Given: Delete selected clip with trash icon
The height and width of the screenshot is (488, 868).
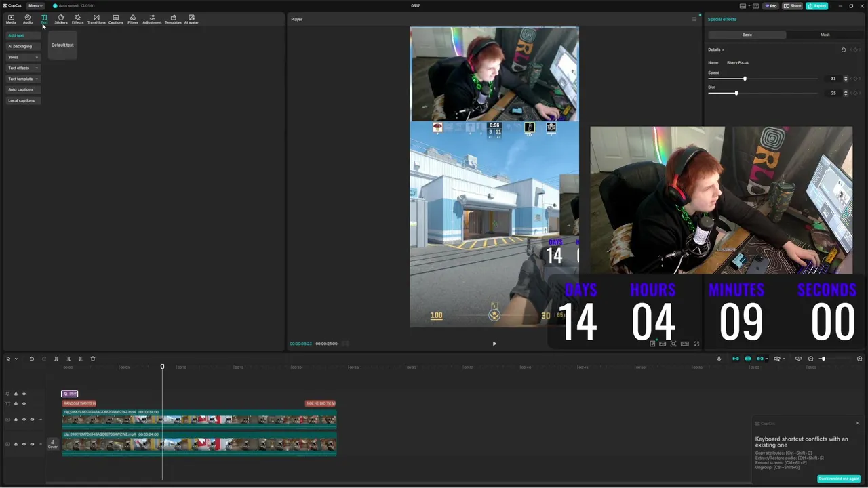Looking at the screenshot, I should (93, 359).
